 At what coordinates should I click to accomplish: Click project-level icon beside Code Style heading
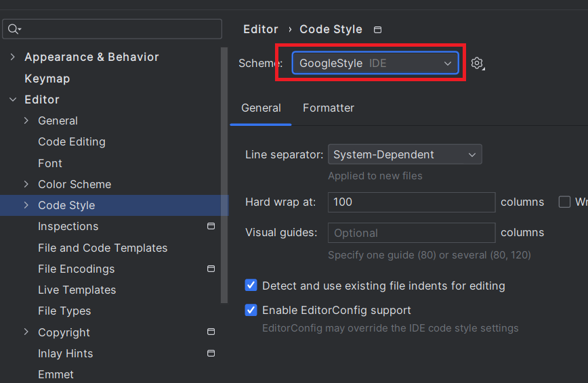point(377,30)
